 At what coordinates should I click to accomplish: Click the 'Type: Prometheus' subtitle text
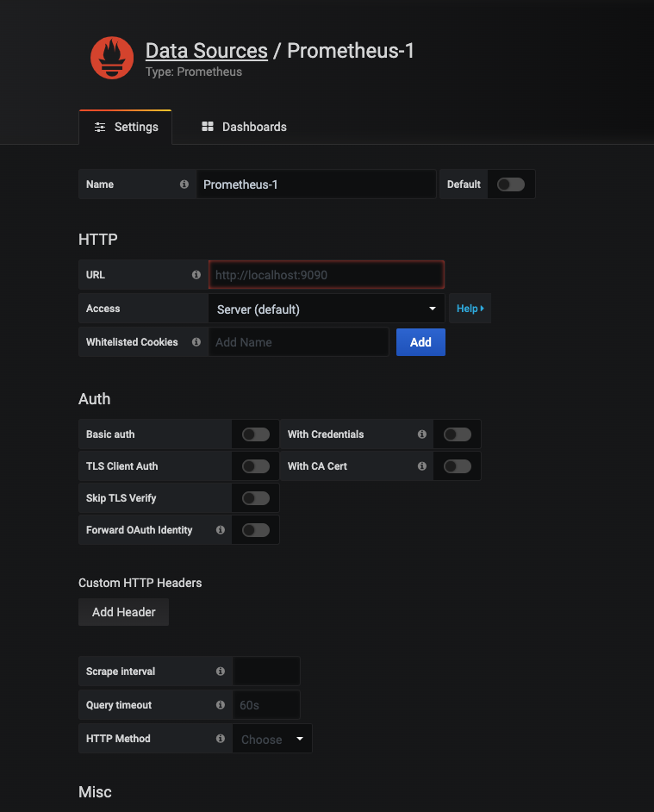click(194, 72)
